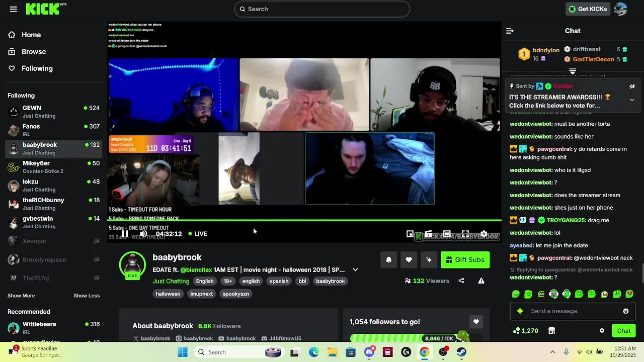Enable mini player mode
The height and width of the screenshot is (362, 644).
point(410,234)
